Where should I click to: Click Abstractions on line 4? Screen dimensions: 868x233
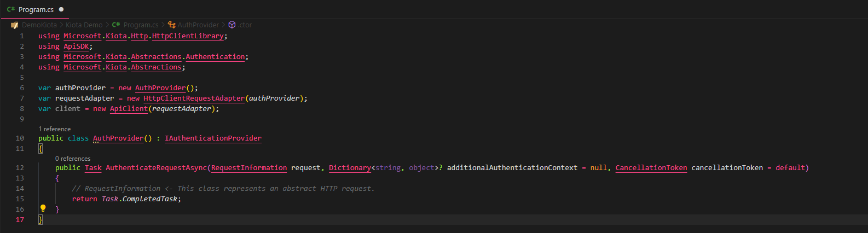(x=156, y=67)
